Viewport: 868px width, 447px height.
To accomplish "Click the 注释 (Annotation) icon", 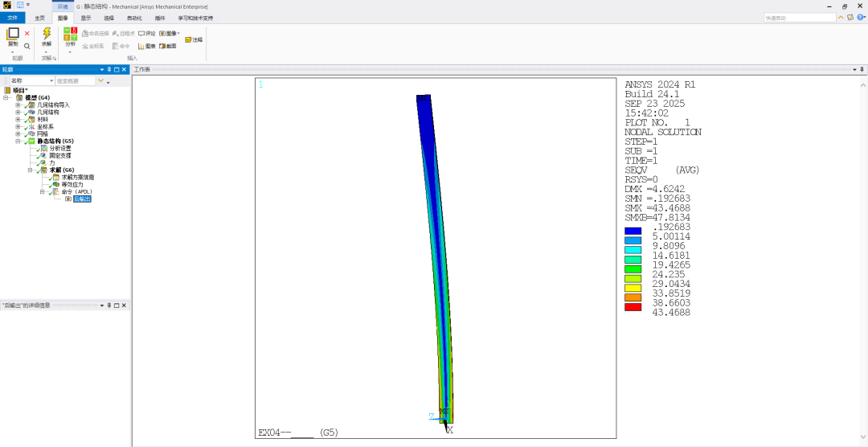I will tap(194, 39).
